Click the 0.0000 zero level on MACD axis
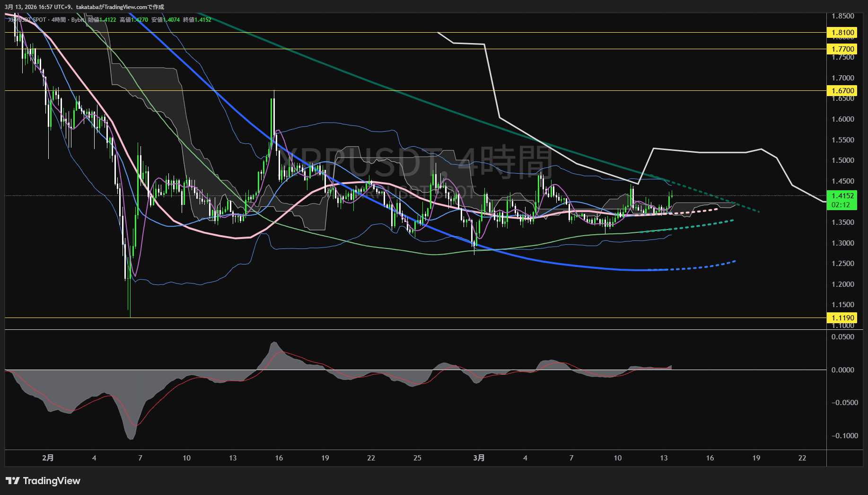 click(842, 370)
